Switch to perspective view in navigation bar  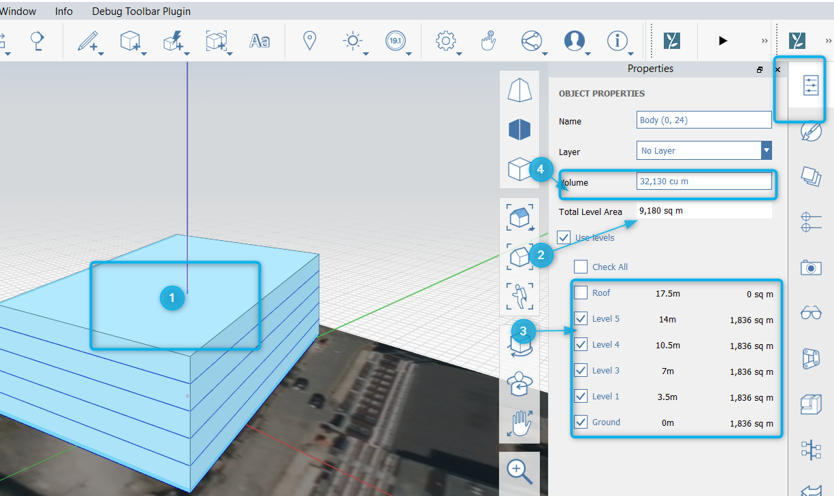click(x=519, y=90)
